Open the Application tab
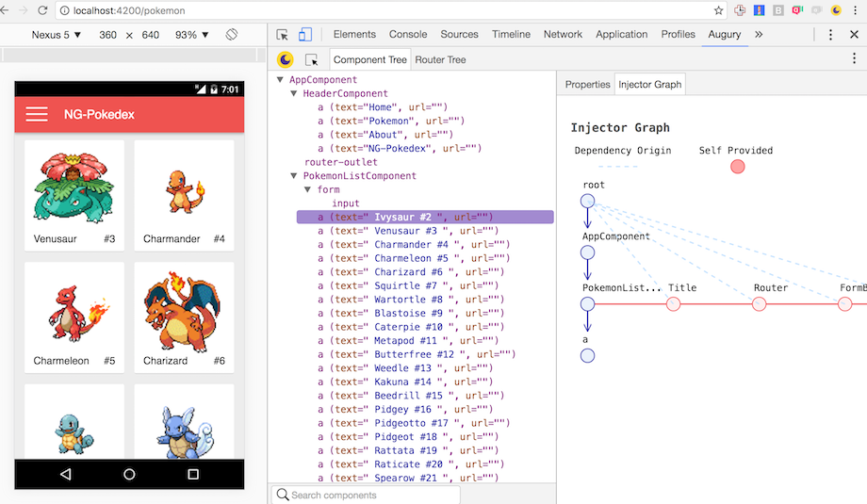 tap(621, 34)
